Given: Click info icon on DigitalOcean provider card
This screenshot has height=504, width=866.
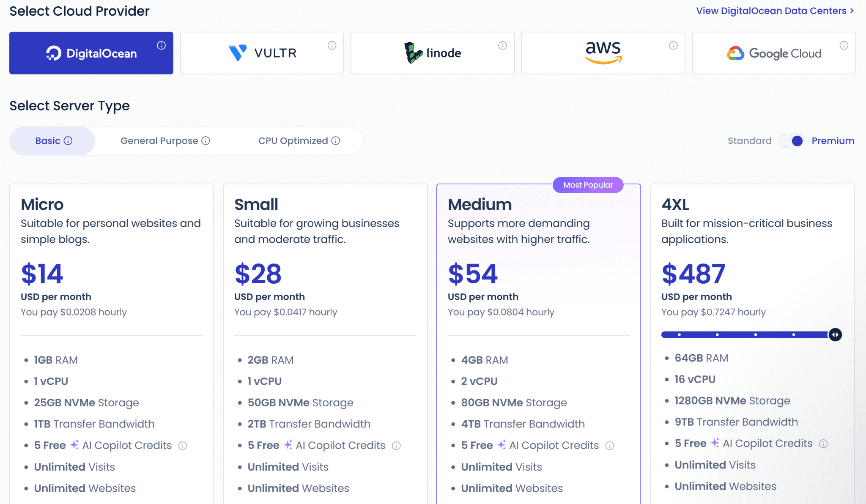Looking at the screenshot, I should click(161, 45).
